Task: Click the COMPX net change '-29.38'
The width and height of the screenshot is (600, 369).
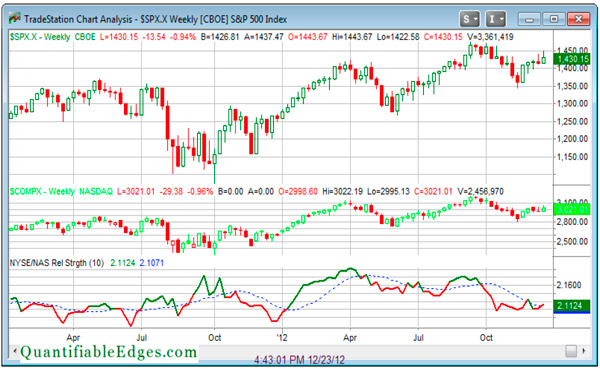Action: click(x=171, y=191)
